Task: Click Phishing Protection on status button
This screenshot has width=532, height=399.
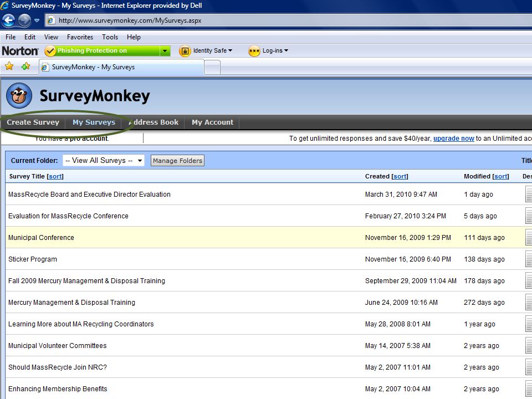Action: pyautogui.click(x=102, y=51)
